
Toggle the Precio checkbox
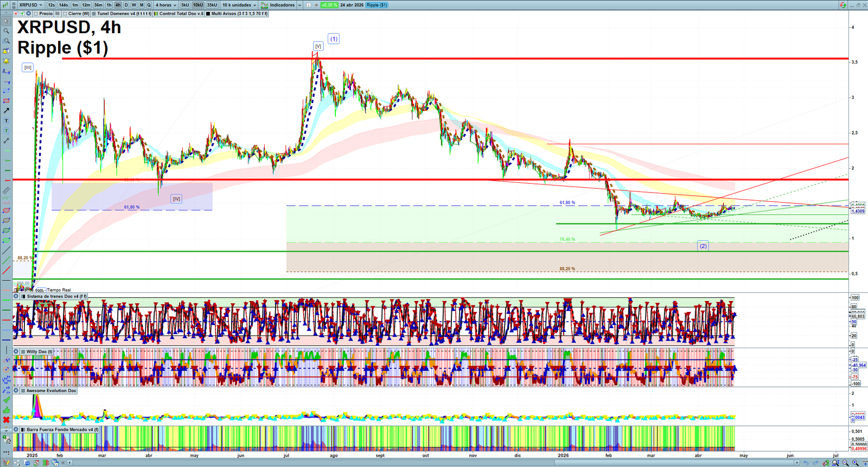[36, 14]
